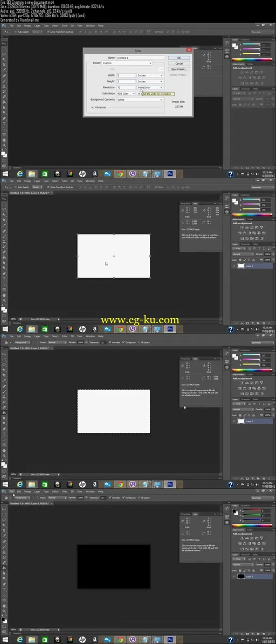This screenshot has width=276, height=644.
Task: Pick Eraser tool in the transform-handles frame
Action: tap(4, 252)
